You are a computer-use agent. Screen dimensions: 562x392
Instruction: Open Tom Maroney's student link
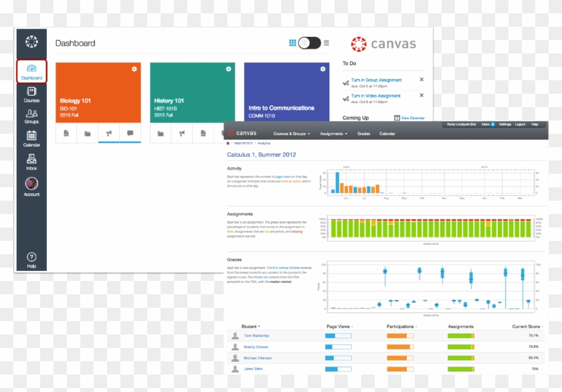click(x=258, y=336)
